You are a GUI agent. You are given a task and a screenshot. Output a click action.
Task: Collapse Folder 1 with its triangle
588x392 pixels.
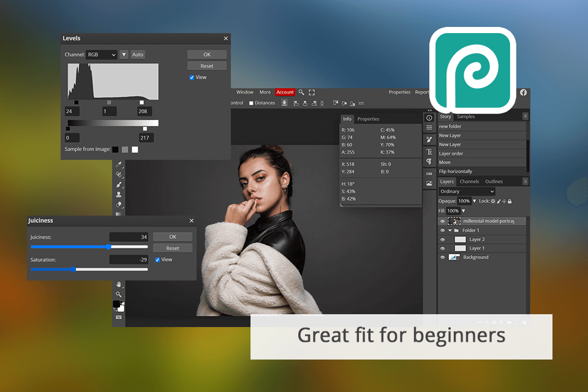[x=450, y=230]
